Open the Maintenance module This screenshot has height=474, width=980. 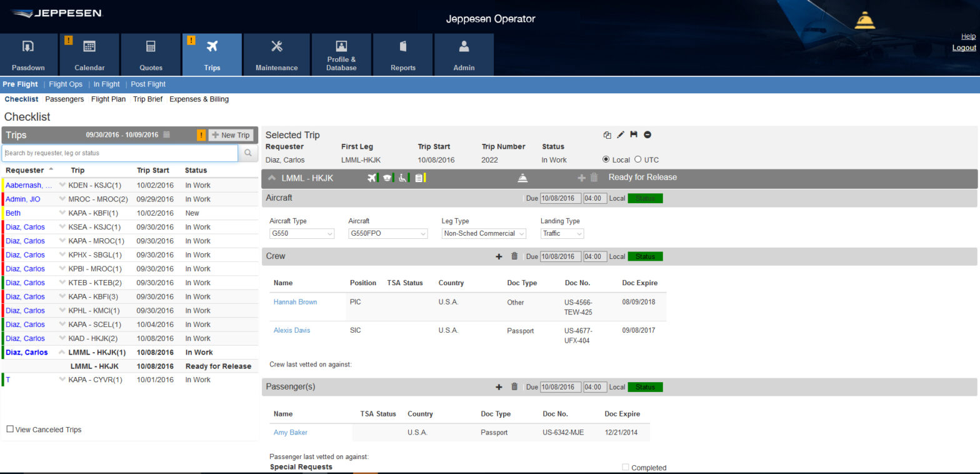click(x=277, y=54)
